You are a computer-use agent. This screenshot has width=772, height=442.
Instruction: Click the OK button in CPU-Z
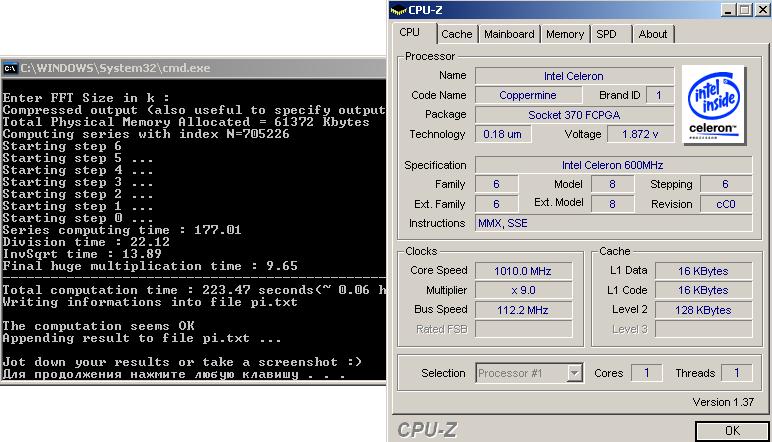point(732,431)
